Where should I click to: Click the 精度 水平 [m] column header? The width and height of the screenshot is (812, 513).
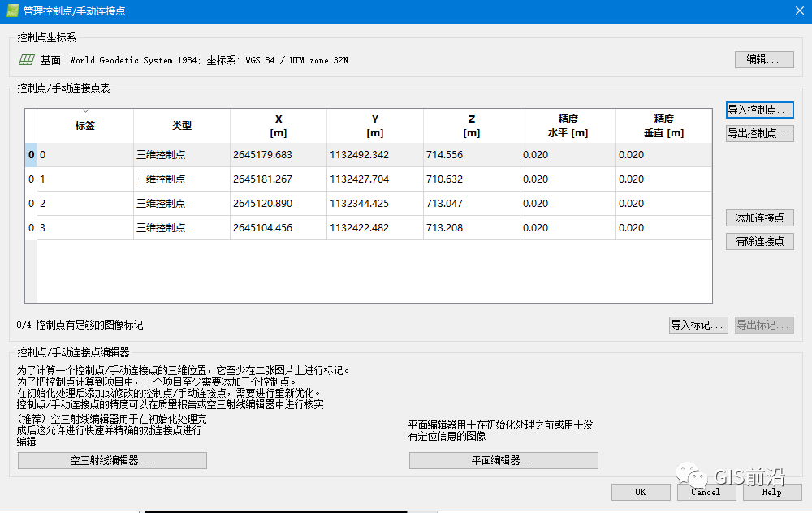click(x=568, y=126)
